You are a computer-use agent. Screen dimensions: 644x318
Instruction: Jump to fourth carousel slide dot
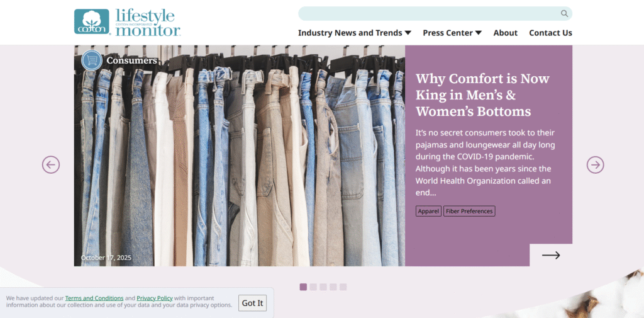[333, 287]
